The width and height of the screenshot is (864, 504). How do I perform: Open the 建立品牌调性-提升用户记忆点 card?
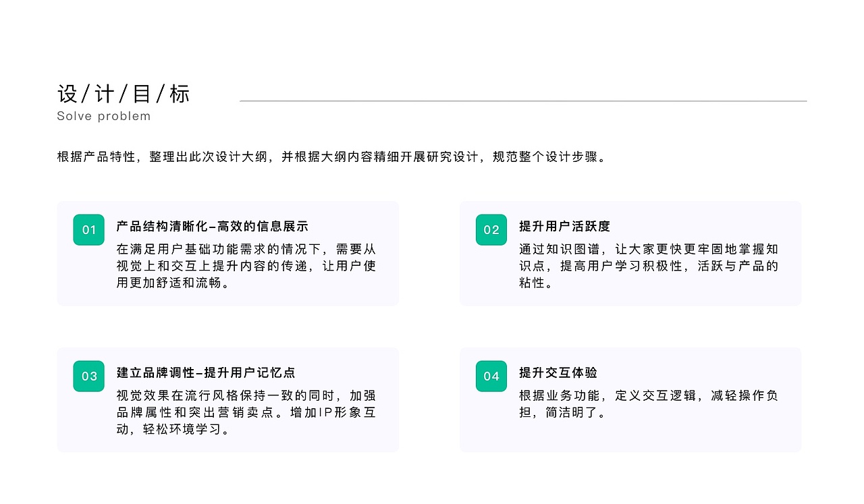pos(227,400)
